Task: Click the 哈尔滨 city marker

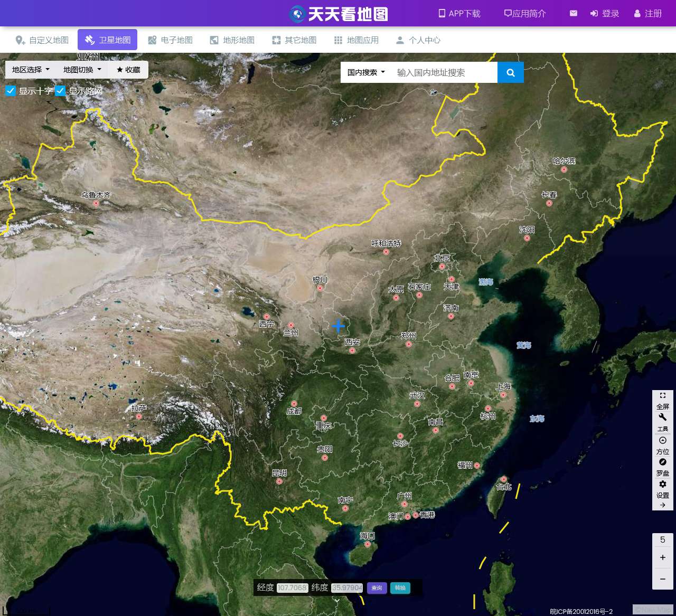Action: pyautogui.click(x=564, y=169)
